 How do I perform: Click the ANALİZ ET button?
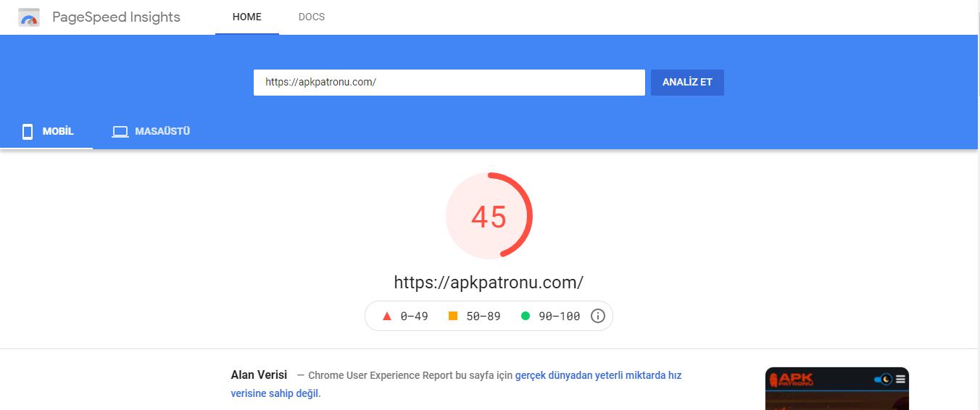(687, 83)
